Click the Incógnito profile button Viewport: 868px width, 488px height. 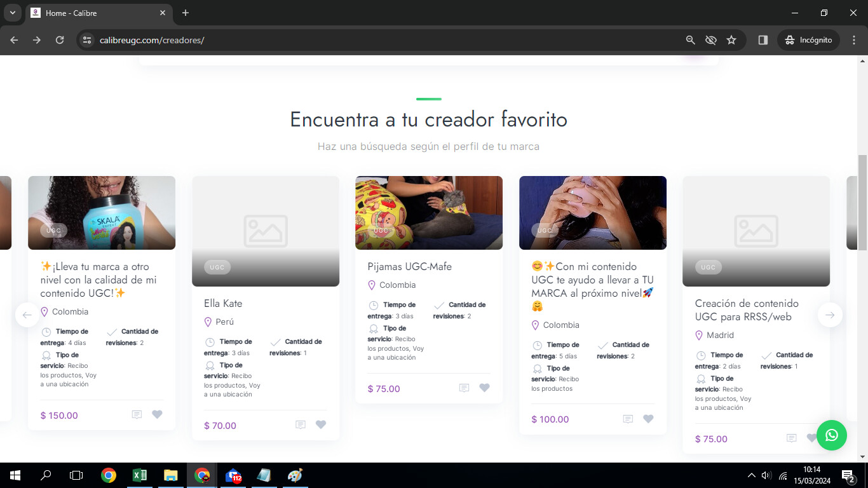[808, 40]
